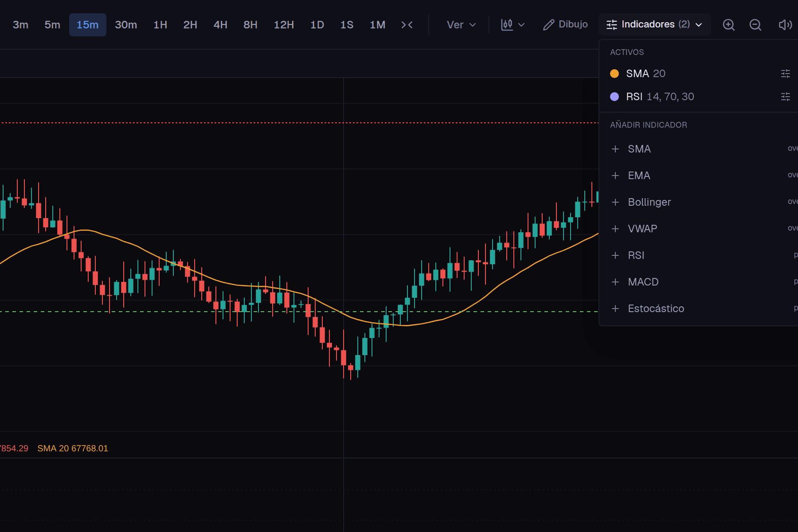
Task: Zoom in on the chart
Action: point(728,25)
